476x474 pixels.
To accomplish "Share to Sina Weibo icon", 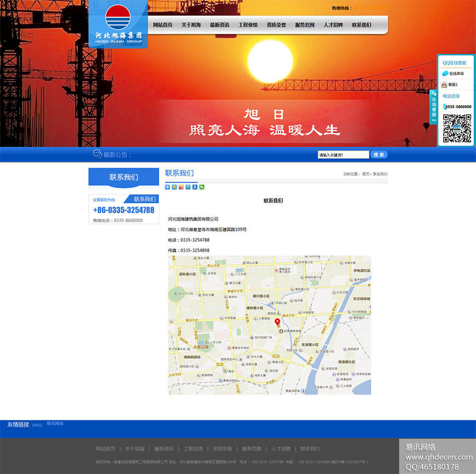I will tap(181, 187).
